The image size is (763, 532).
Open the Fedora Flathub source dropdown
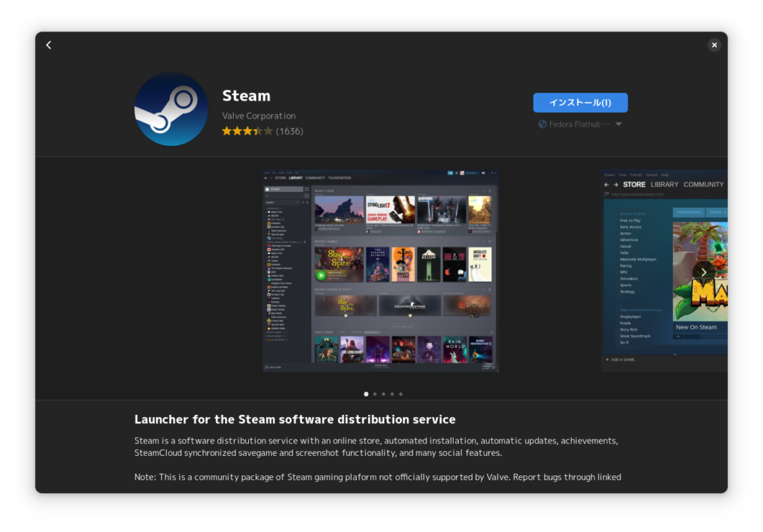point(580,124)
